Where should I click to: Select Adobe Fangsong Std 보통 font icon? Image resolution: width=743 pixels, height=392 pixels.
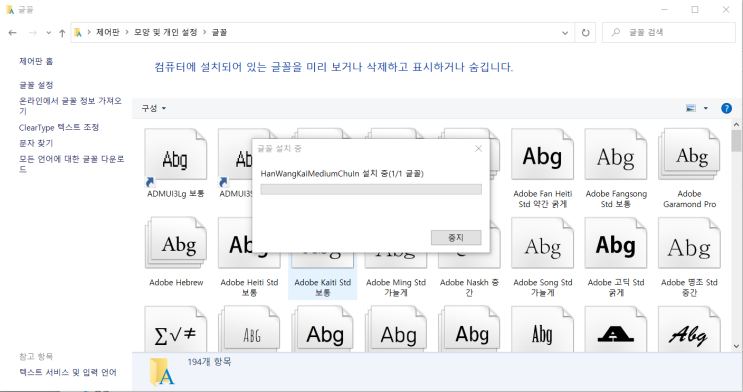(616, 155)
